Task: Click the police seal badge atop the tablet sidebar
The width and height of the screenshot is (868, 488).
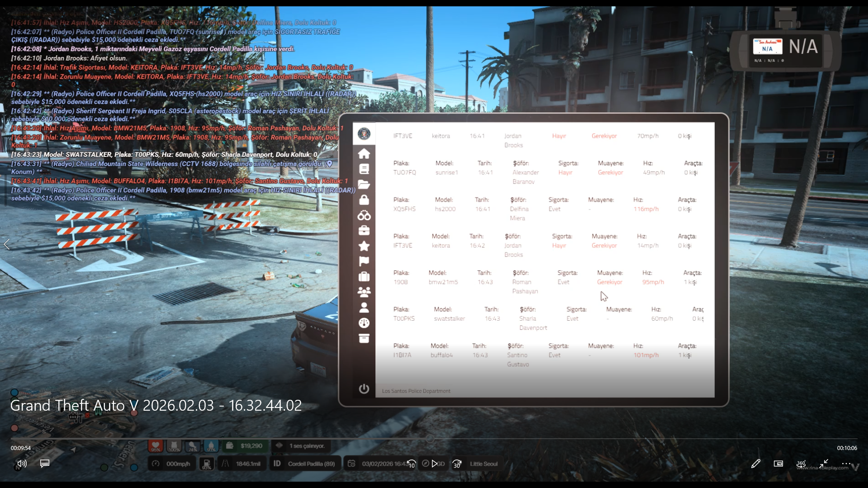Action: (x=364, y=134)
